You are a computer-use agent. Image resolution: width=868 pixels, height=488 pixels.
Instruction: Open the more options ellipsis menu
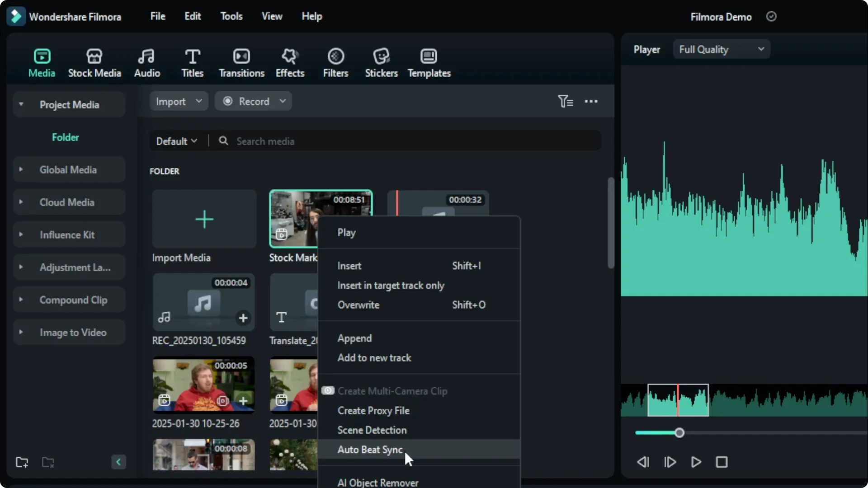click(592, 101)
